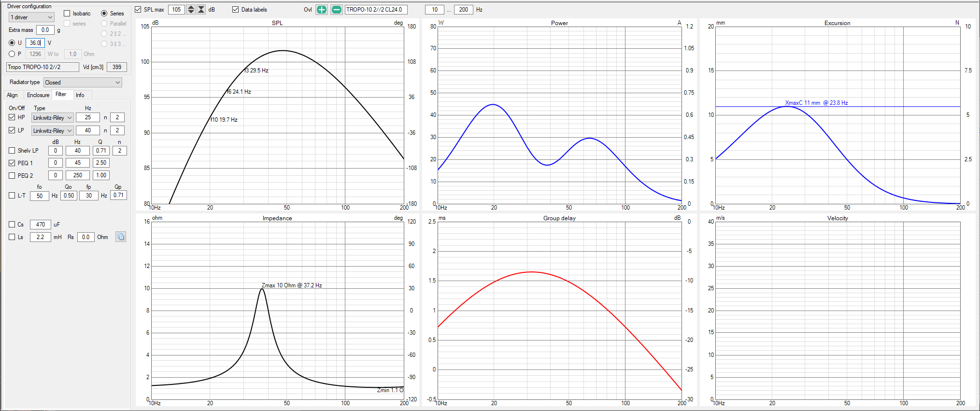Open the 1 driver count dropdown
980x411 pixels.
(31, 17)
